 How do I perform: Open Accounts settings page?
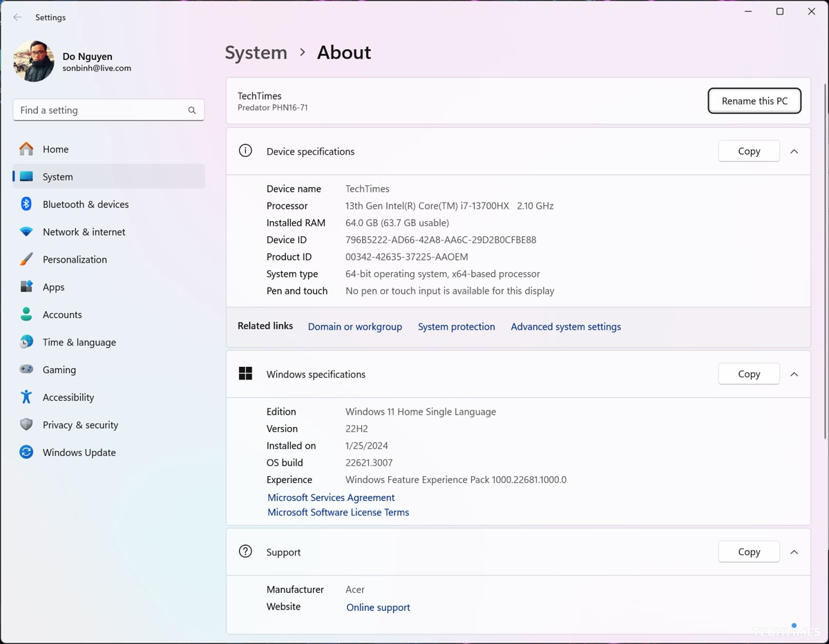(108, 314)
